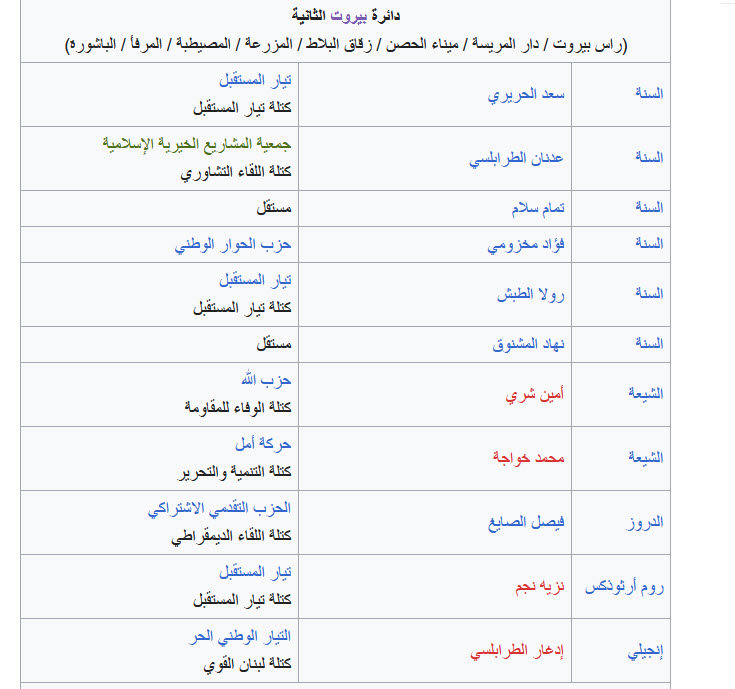Viewport: 735px width, 689px height.
Task: Select the كتلة الوفاء للمقاومة text
Action: 238,408
